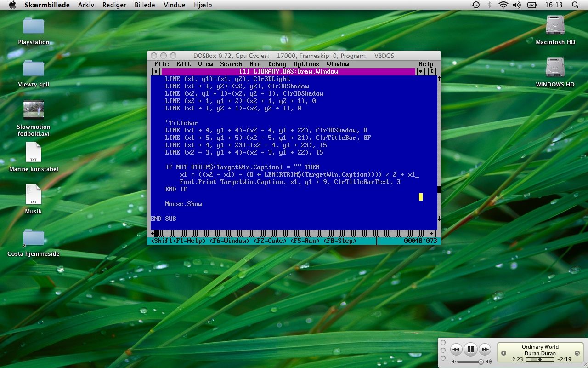588x368 pixels.
Task: Adjust the iTunes volume slider knob
Action: [481, 362]
